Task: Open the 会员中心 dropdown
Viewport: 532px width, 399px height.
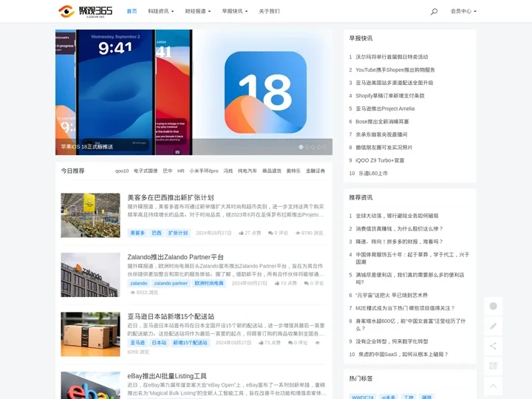Action: tap(463, 11)
